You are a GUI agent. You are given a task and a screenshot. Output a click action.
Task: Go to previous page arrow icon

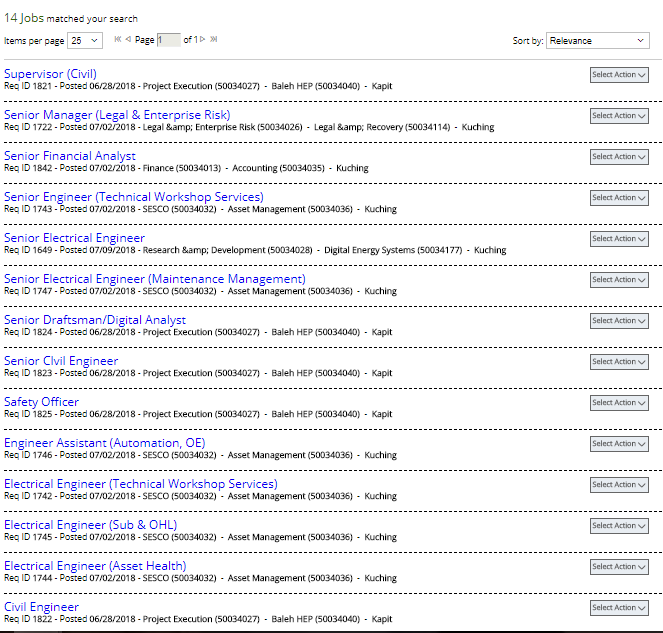128,39
